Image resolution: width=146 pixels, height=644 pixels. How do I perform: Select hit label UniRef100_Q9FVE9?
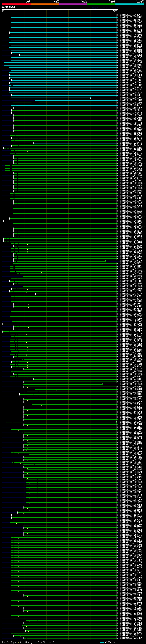click(x=131, y=40)
